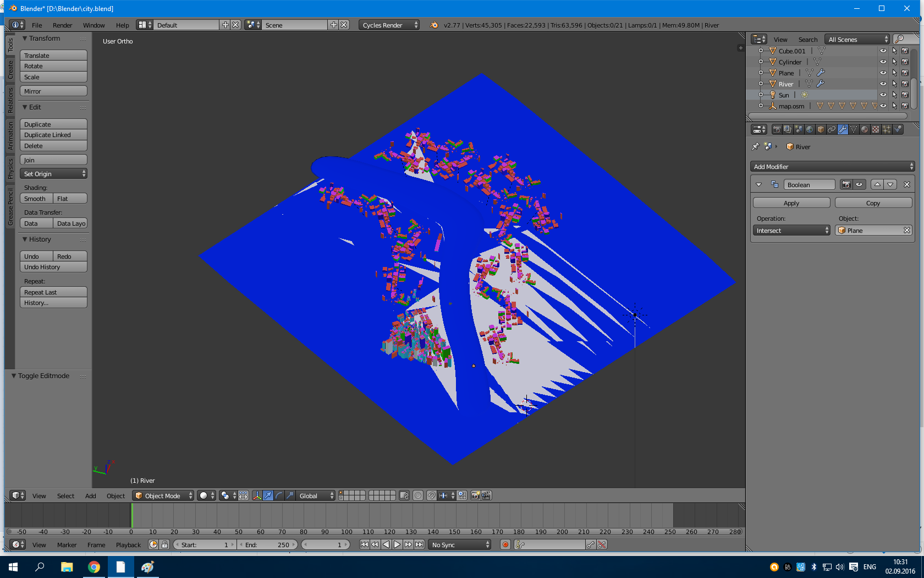Click the pin icon beside River breadcrumb
Screen dimensions: 924x578
(x=756, y=146)
